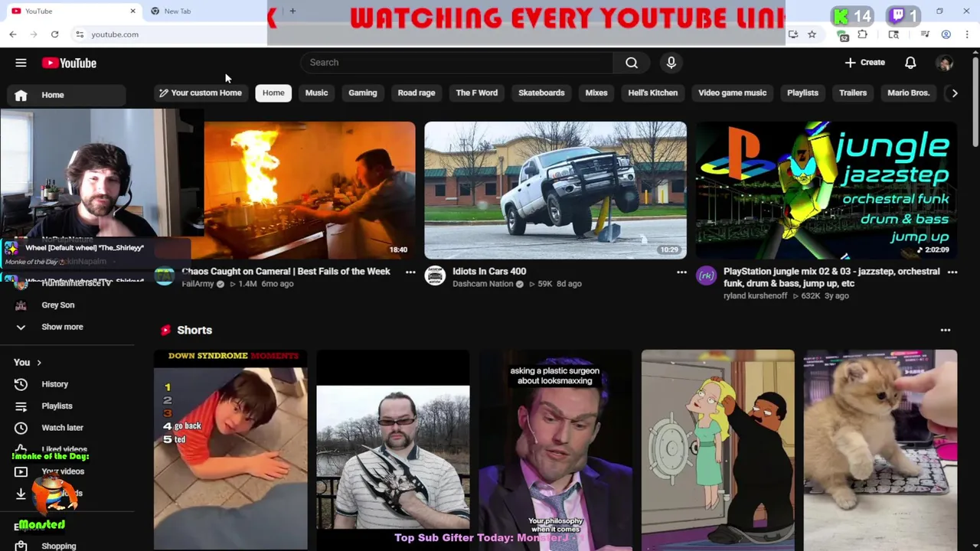
Task: Open site information icon beside URL
Action: [x=80, y=34]
